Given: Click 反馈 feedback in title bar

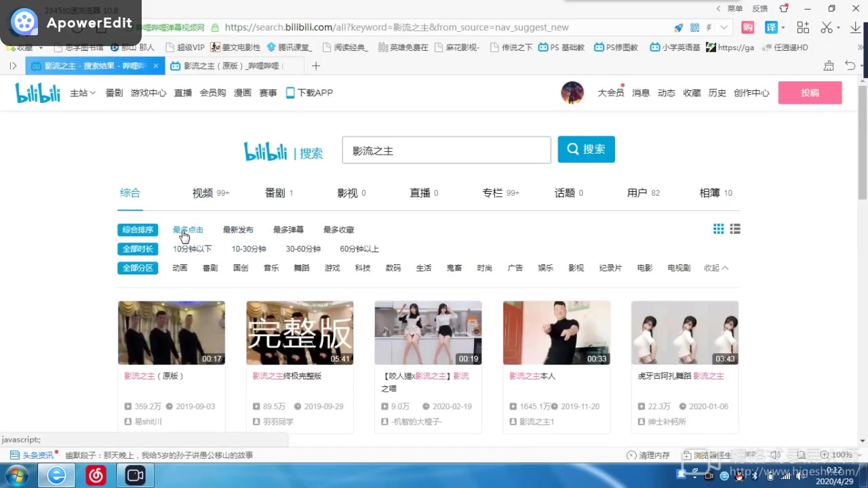Looking at the screenshot, I should pos(759,8).
